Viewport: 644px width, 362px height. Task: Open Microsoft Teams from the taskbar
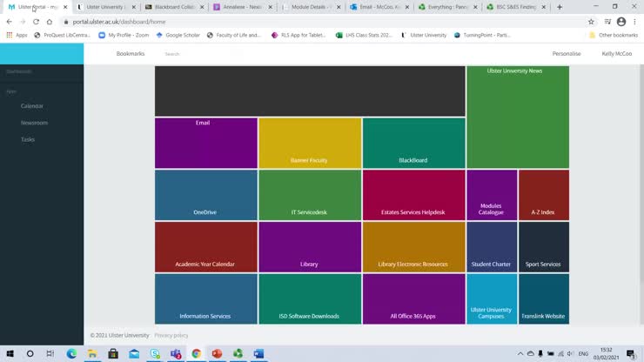(176, 353)
